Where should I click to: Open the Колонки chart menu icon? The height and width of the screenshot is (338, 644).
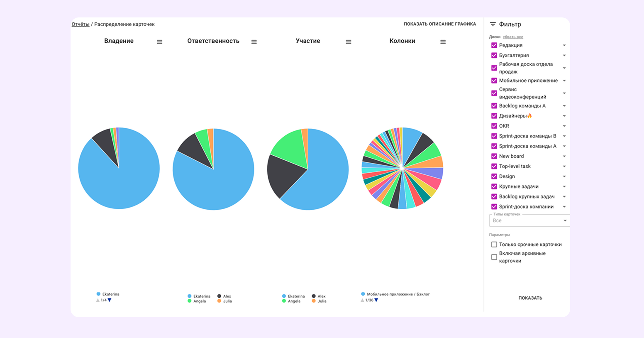(443, 42)
